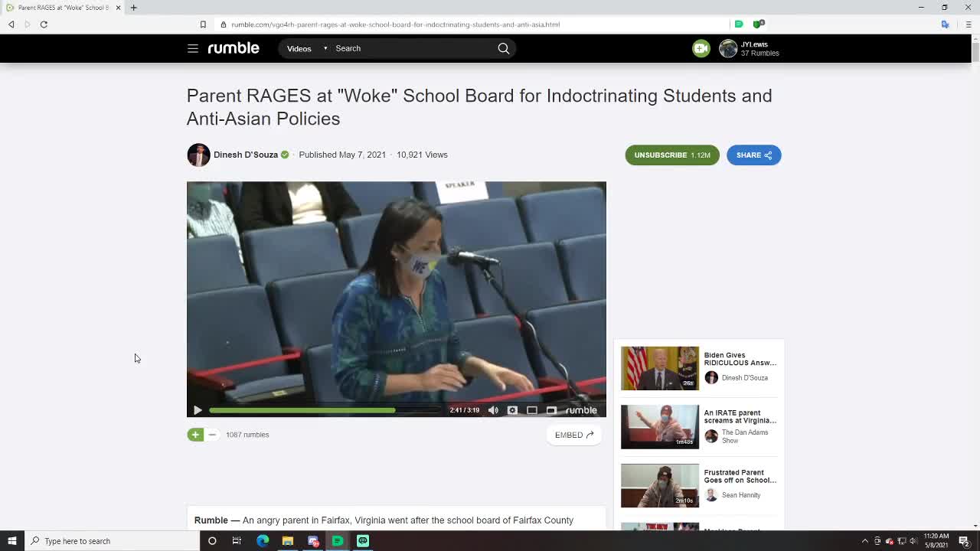Open Cortana from the taskbar
This screenshot has height=551, width=980.
(212, 541)
